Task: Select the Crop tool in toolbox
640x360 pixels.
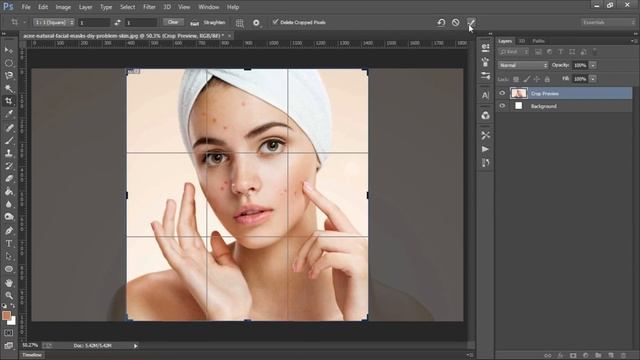Action: pyautogui.click(x=9, y=101)
